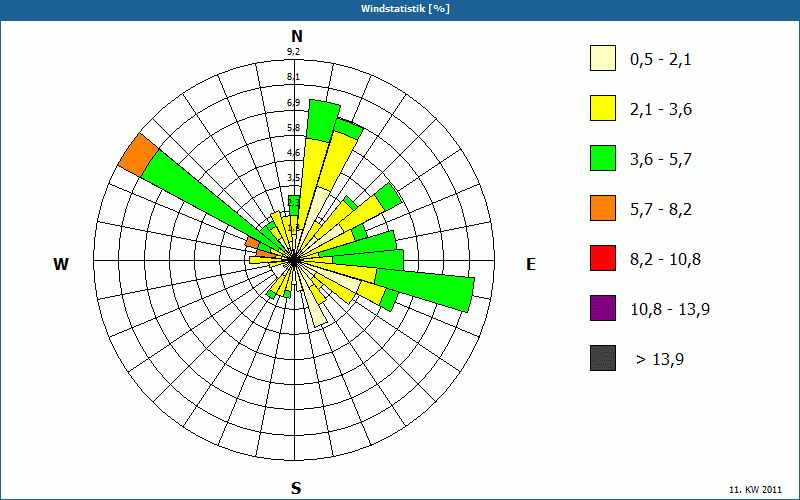
Task: Click the legend label '> 13,9'
Action: point(660,360)
